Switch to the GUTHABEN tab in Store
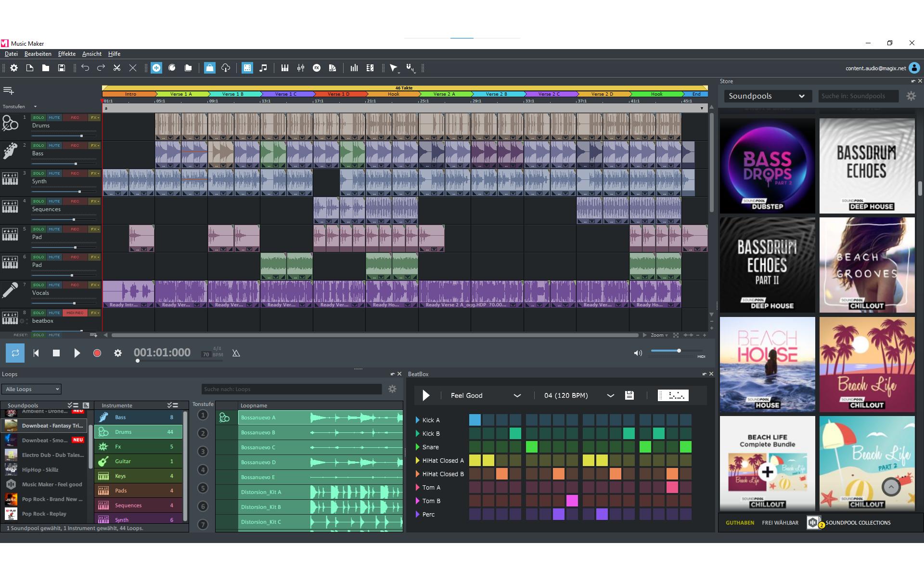 tap(740, 523)
